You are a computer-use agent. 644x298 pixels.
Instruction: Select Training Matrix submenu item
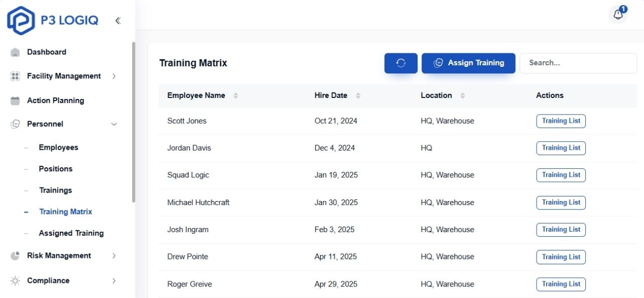coord(66,212)
